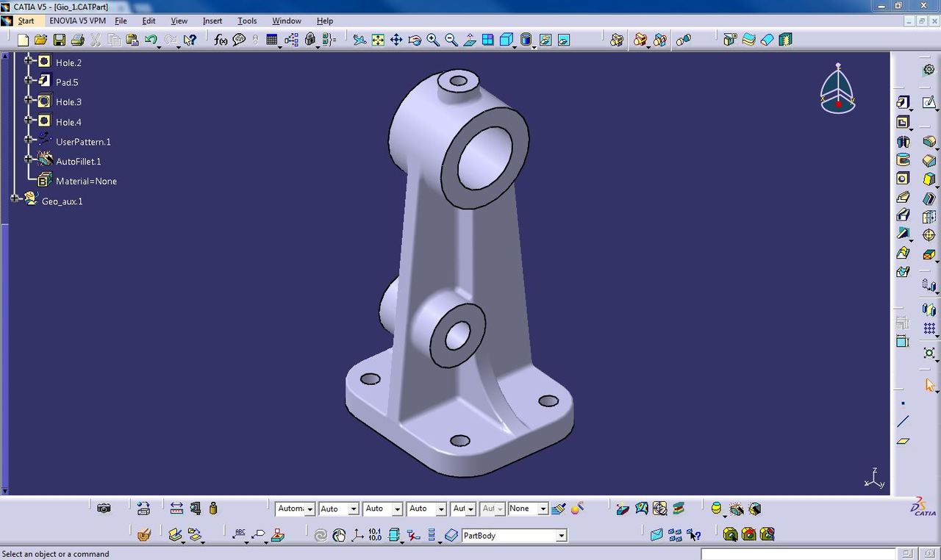Screen dimensions: 941x560
Task: Click the Line tool in right toolbar
Action: pos(903,422)
